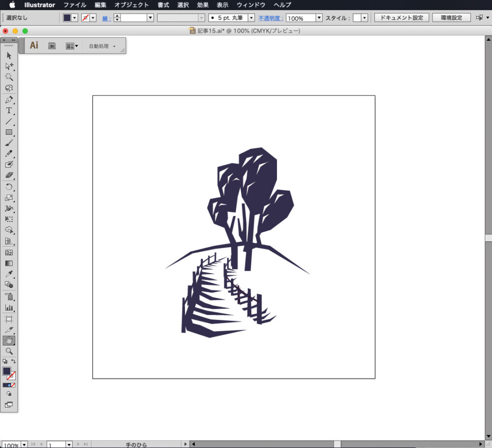Activate the Eyedropper tool
492x448 pixels.
(x=9, y=274)
